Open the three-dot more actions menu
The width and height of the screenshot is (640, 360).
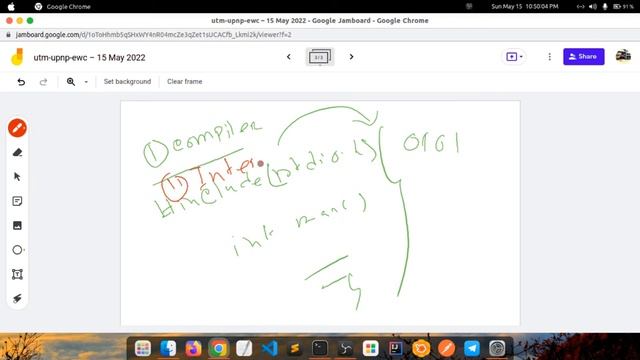(549, 57)
